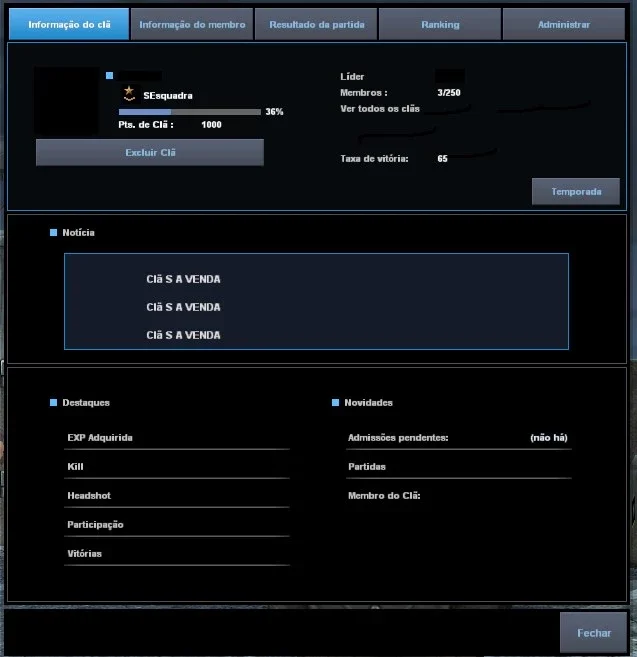Select the Headshot highlight row
Screen dimensions: 637x657
click(x=176, y=496)
